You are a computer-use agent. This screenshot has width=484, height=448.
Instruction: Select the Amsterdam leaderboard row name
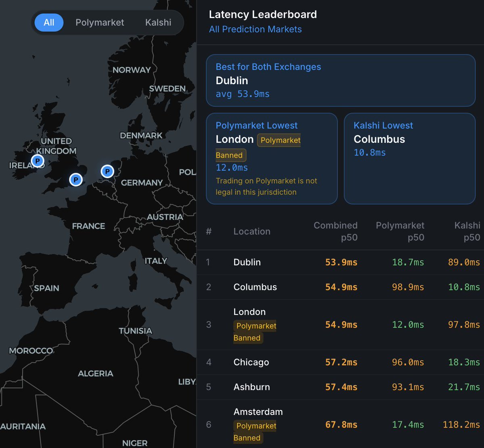(258, 412)
